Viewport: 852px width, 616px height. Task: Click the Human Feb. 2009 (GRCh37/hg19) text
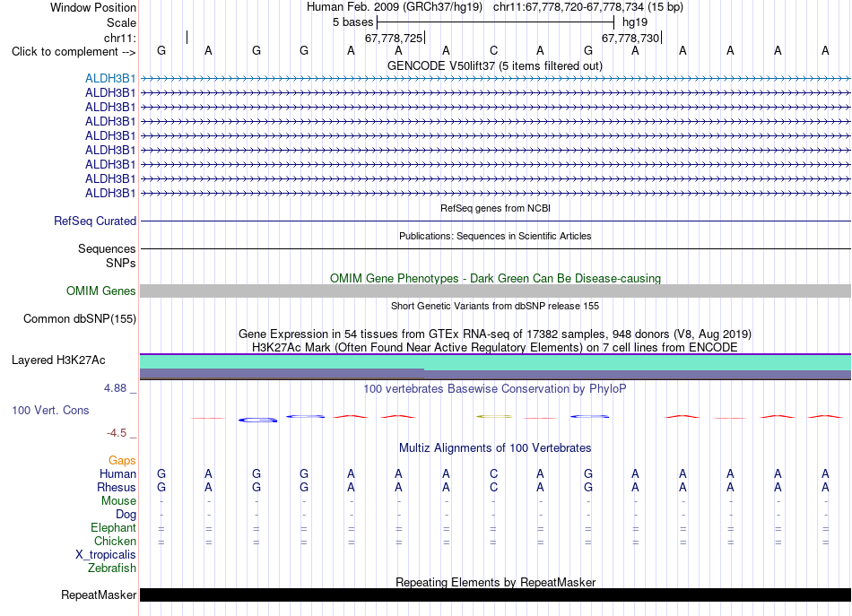click(395, 7)
